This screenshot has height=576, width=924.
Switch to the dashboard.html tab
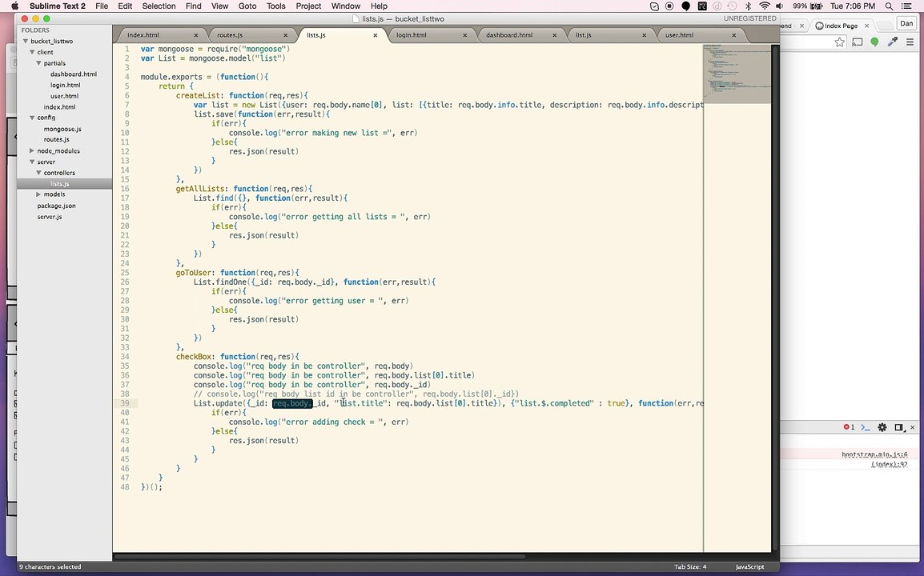[x=508, y=35]
